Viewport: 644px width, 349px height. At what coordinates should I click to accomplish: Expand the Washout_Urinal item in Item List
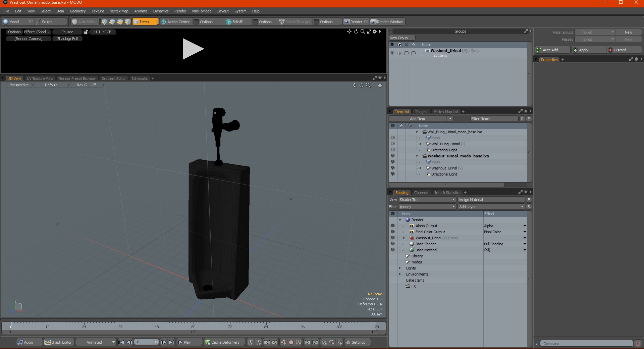click(421, 168)
